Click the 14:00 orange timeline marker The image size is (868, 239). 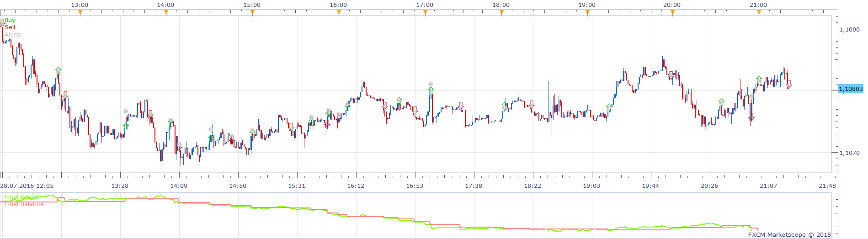(x=166, y=12)
